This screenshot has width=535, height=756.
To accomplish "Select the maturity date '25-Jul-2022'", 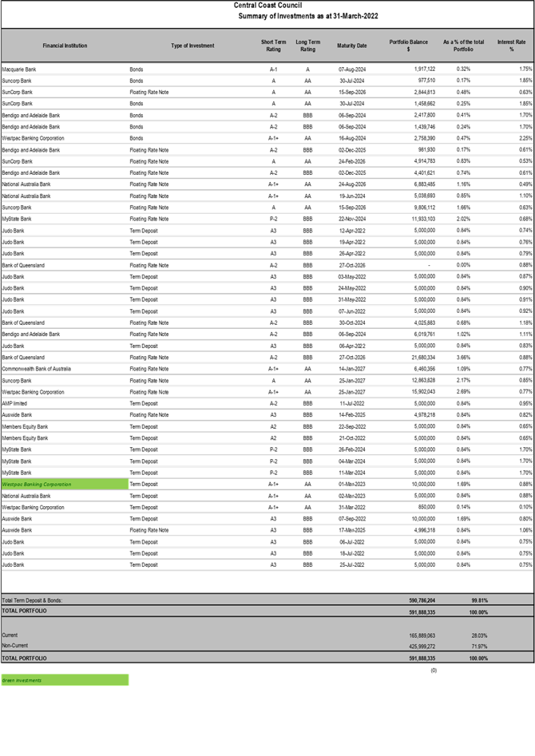I will click(352, 564).
